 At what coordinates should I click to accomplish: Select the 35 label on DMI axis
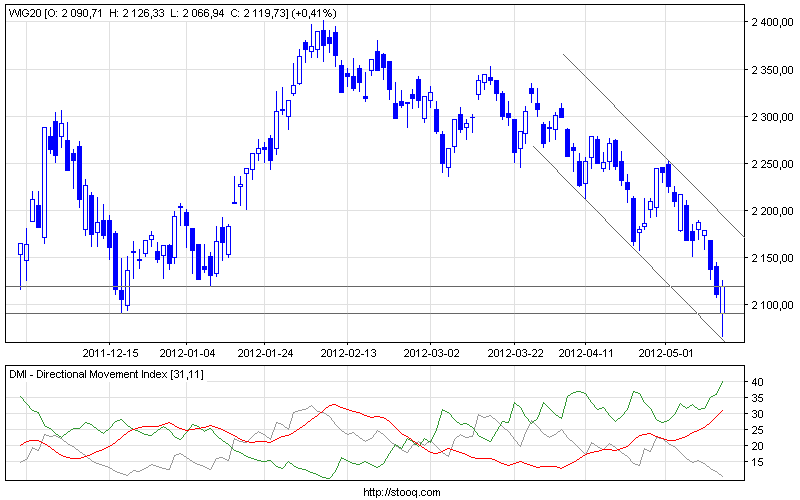click(757, 398)
